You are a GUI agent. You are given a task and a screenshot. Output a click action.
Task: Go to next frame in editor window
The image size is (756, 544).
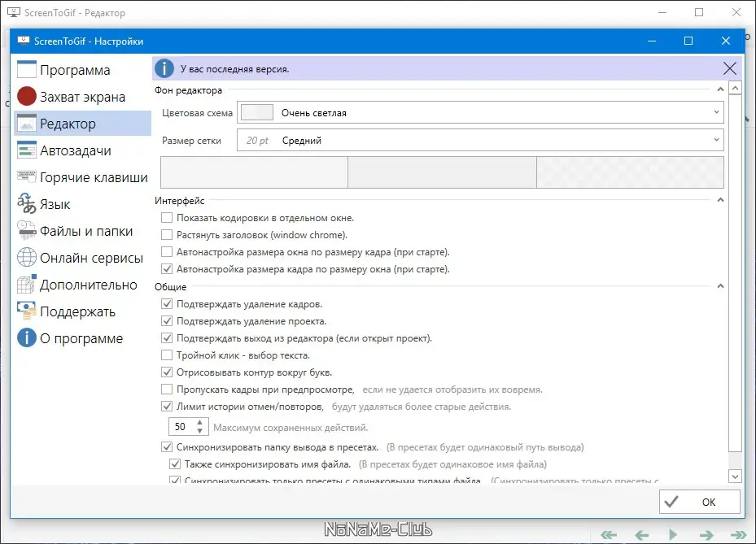click(706, 534)
